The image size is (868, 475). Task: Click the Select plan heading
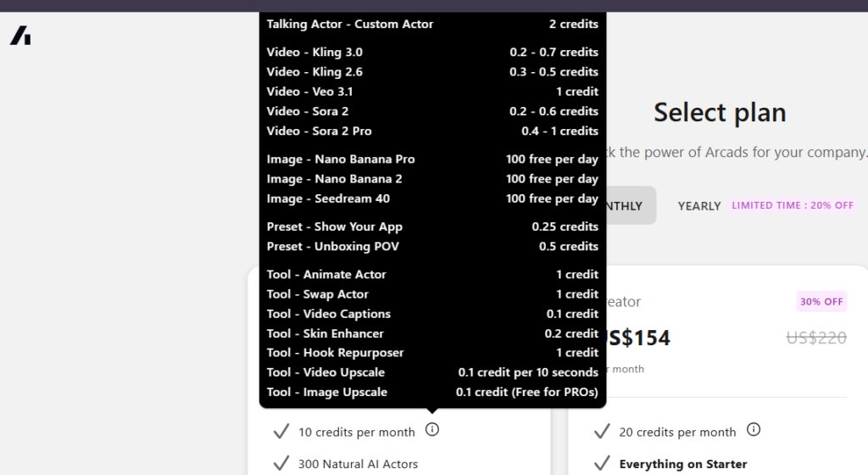720,112
